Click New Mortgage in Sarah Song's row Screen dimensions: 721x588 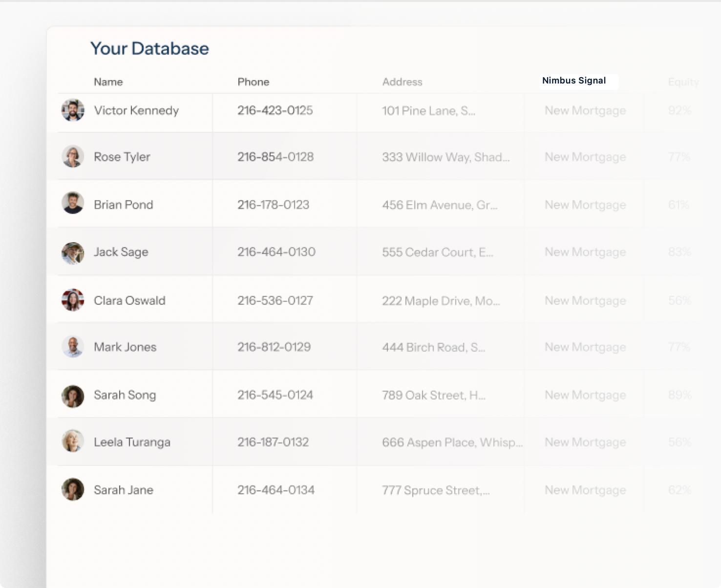(x=585, y=395)
